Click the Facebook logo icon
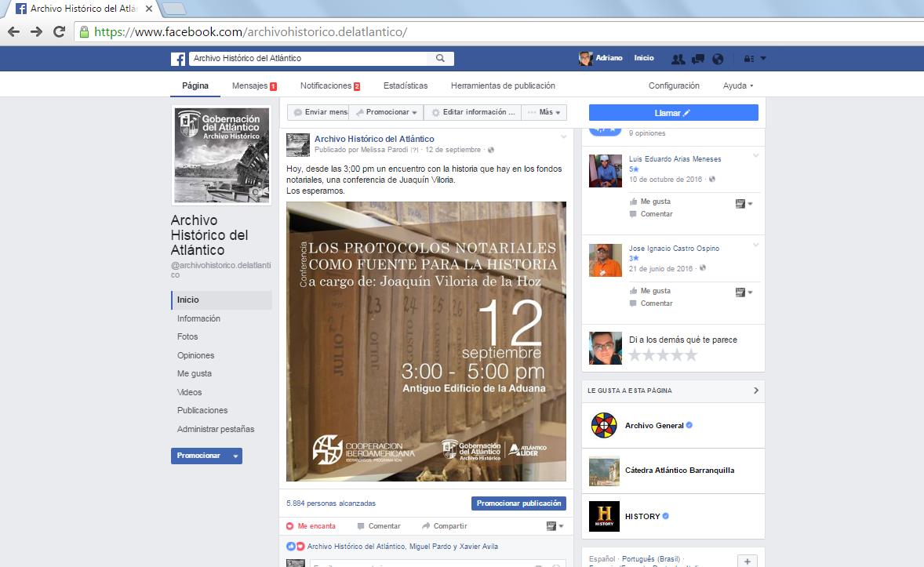The image size is (924, 567). pyautogui.click(x=179, y=59)
